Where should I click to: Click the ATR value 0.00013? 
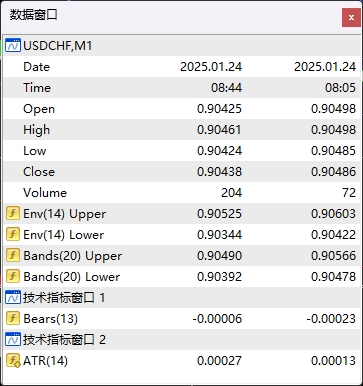tap(333, 361)
